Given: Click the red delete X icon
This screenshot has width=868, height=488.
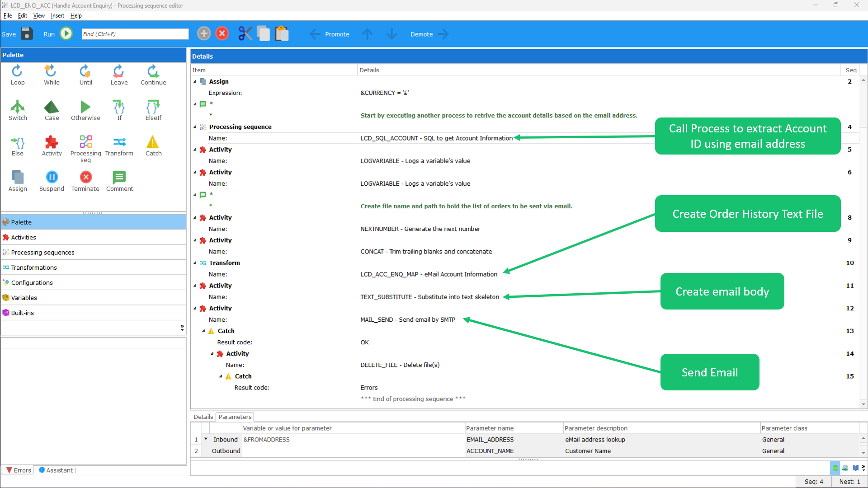Looking at the screenshot, I should [222, 33].
